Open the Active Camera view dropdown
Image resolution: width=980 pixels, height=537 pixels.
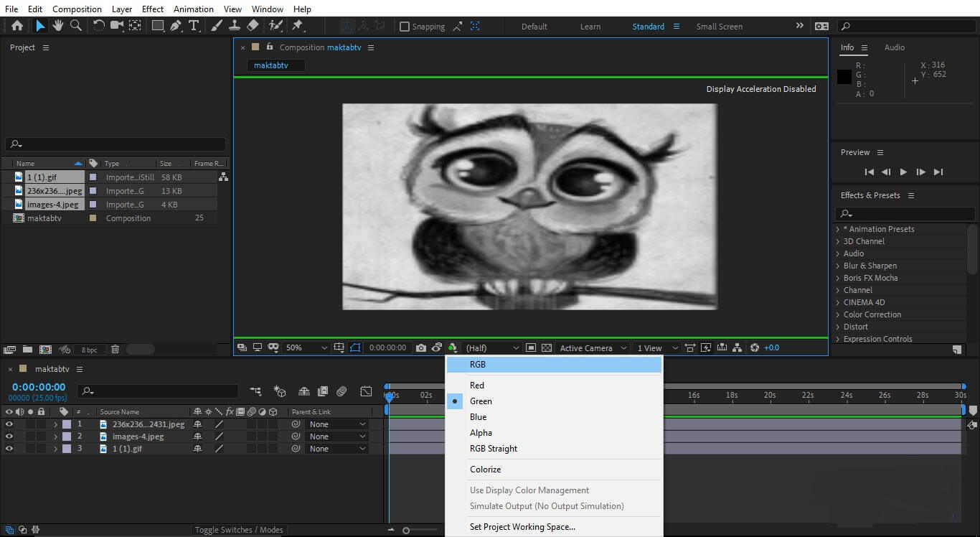tap(593, 347)
